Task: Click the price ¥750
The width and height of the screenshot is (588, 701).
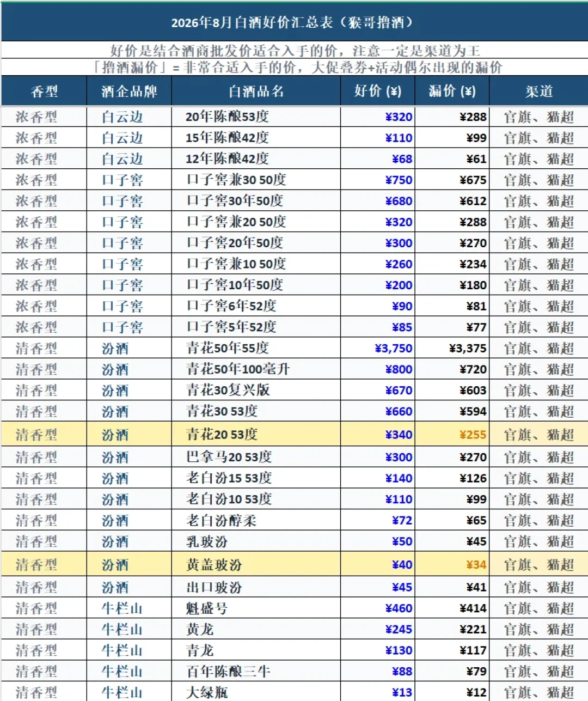Action: (x=399, y=180)
